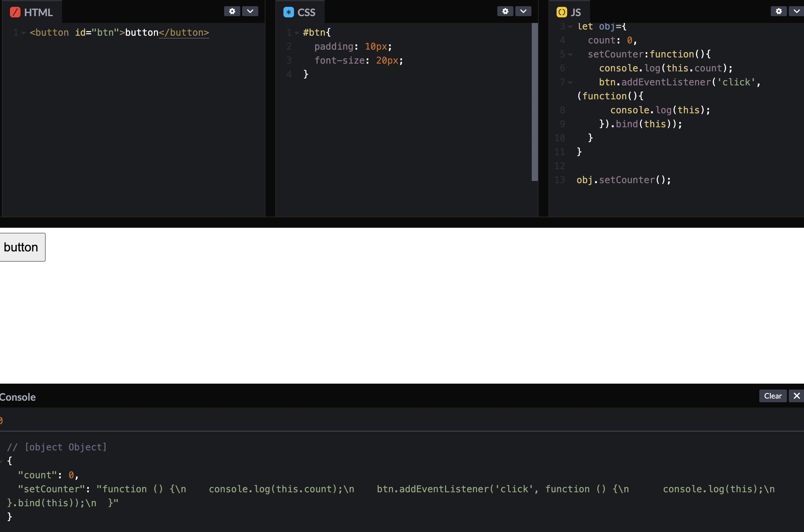Fold the addEventListener line 7 arrow
Image resolution: width=804 pixels, height=532 pixels.
(570, 83)
